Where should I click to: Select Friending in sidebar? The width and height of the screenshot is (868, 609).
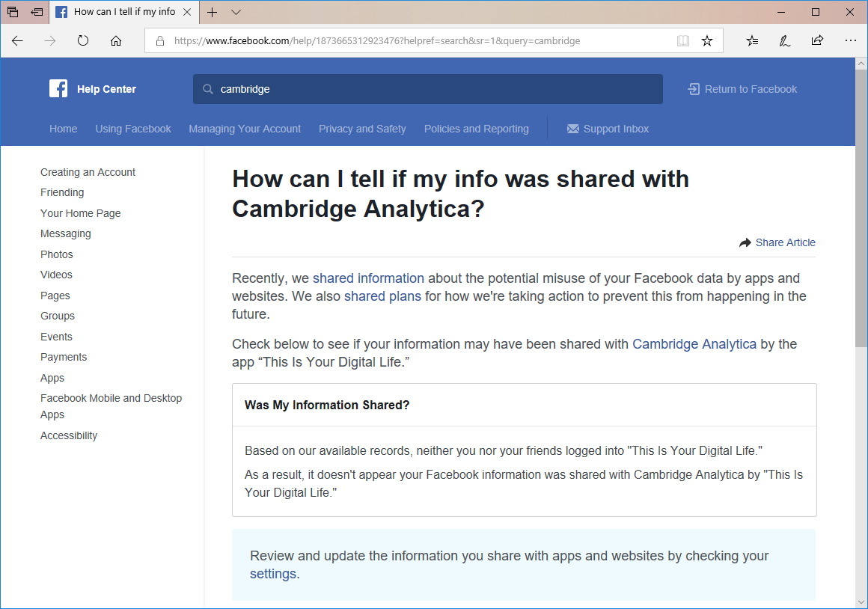pos(62,193)
